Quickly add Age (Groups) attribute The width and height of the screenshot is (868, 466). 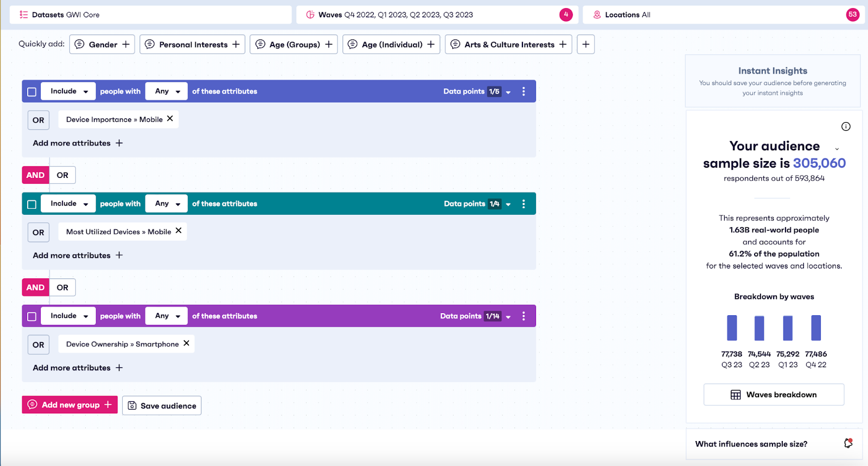click(x=293, y=44)
